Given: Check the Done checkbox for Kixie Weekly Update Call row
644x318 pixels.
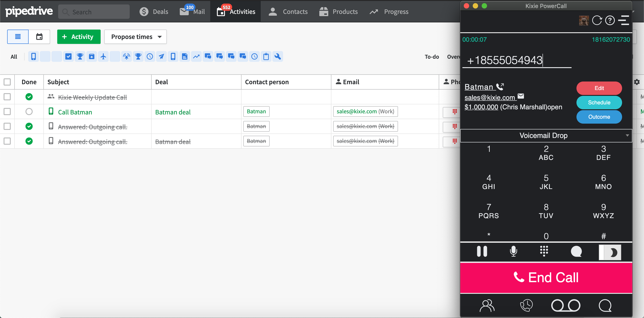Looking at the screenshot, I should click(29, 97).
